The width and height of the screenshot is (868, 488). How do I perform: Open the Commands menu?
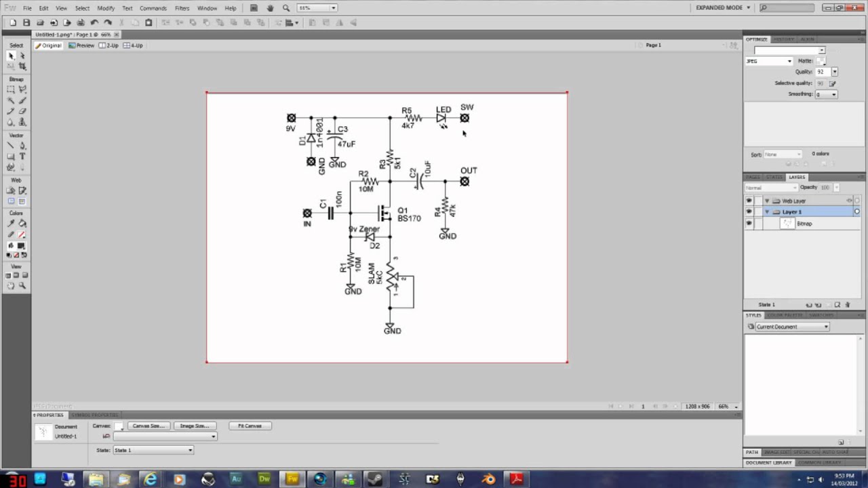[x=153, y=8]
